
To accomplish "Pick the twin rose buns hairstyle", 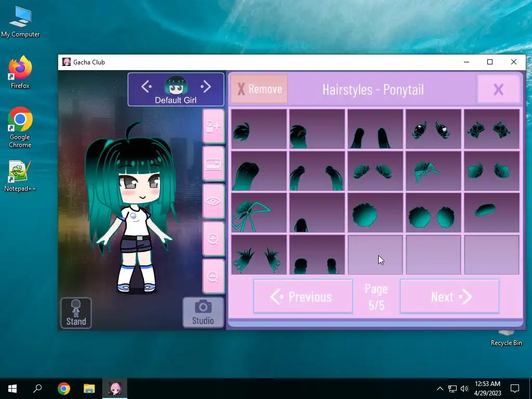I will point(491,129).
